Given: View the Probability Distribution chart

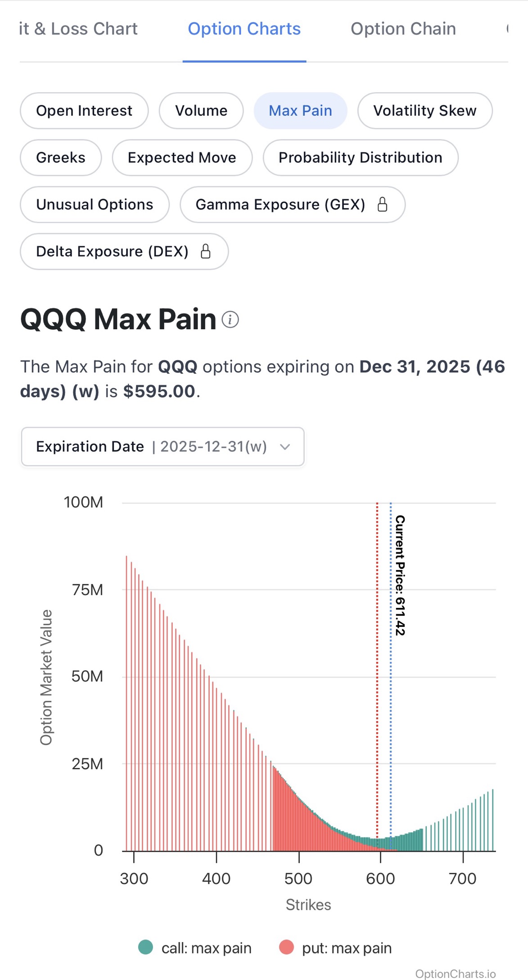Looking at the screenshot, I should point(360,157).
